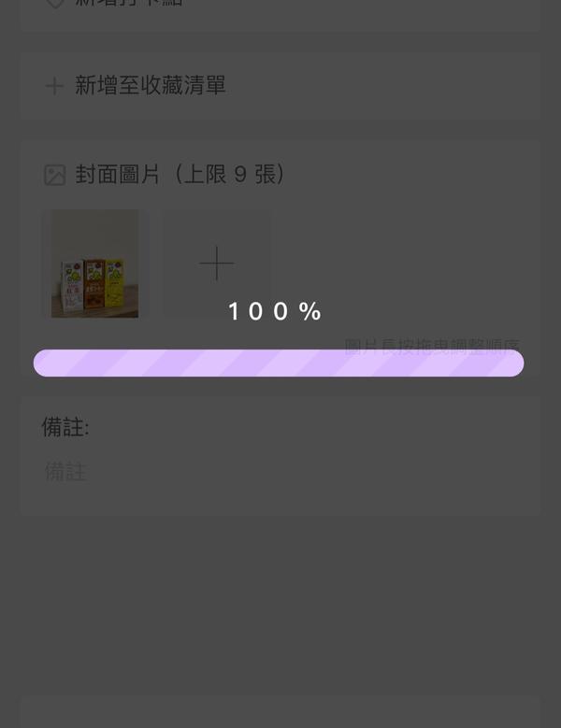Click empty dimmed area below the 備註 card

click(x=280, y=604)
